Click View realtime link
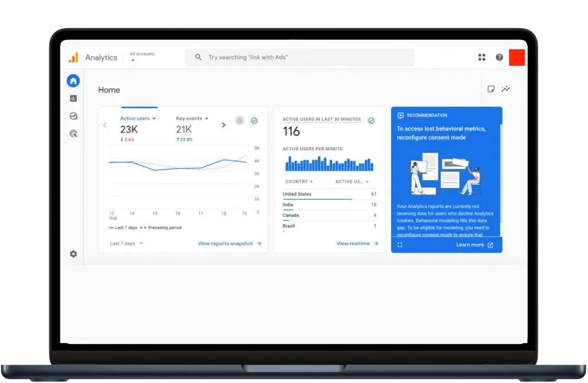588x383 pixels. tap(357, 243)
